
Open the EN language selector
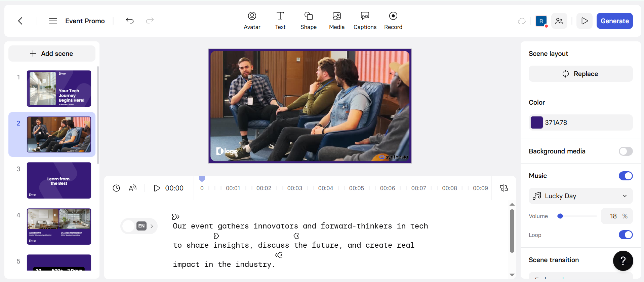click(x=139, y=226)
